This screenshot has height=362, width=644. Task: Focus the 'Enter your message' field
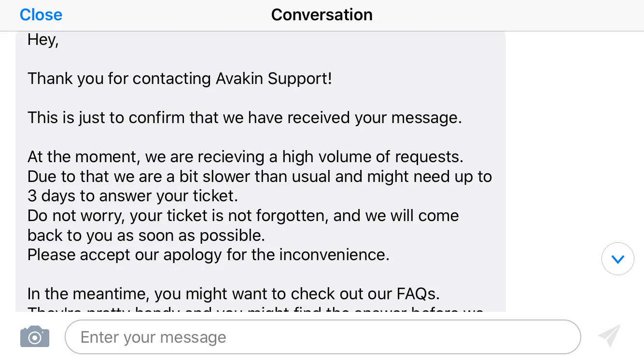click(x=322, y=337)
